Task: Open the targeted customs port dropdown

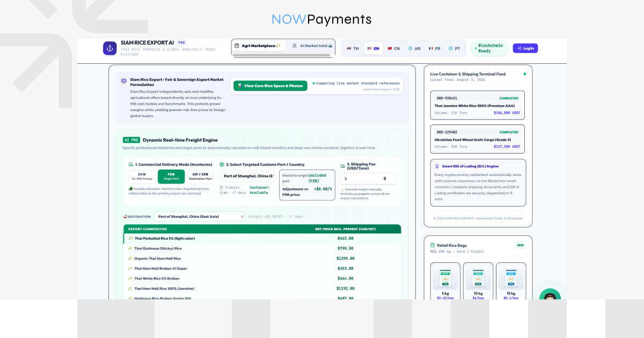Action: tap(247, 176)
